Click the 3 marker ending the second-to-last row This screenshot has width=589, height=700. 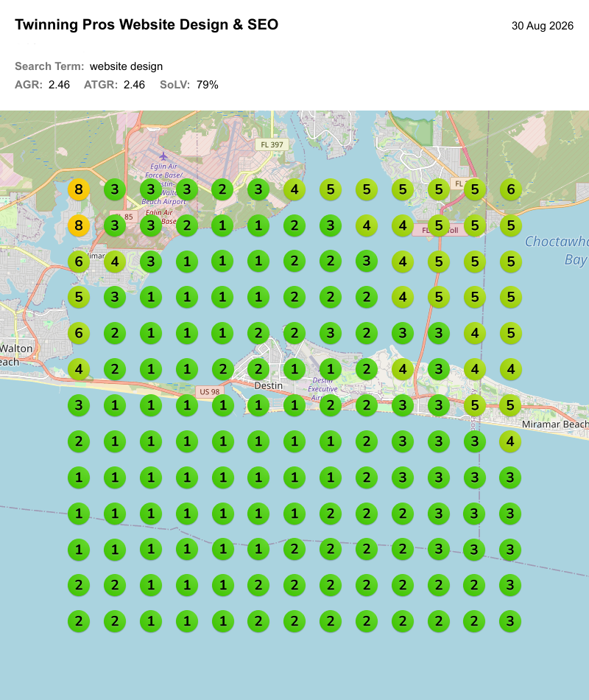510,585
